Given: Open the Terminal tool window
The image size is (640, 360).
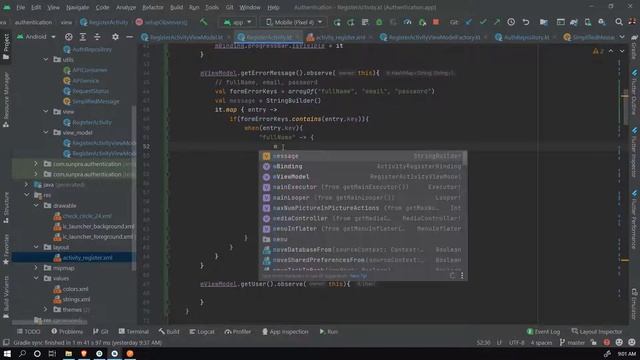Looking at the screenshot, I should click(133, 331).
